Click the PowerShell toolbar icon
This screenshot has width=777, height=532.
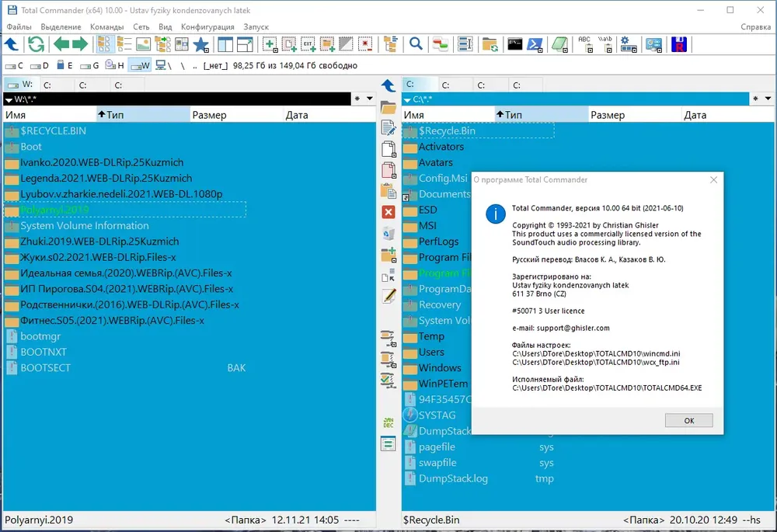pos(535,44)
